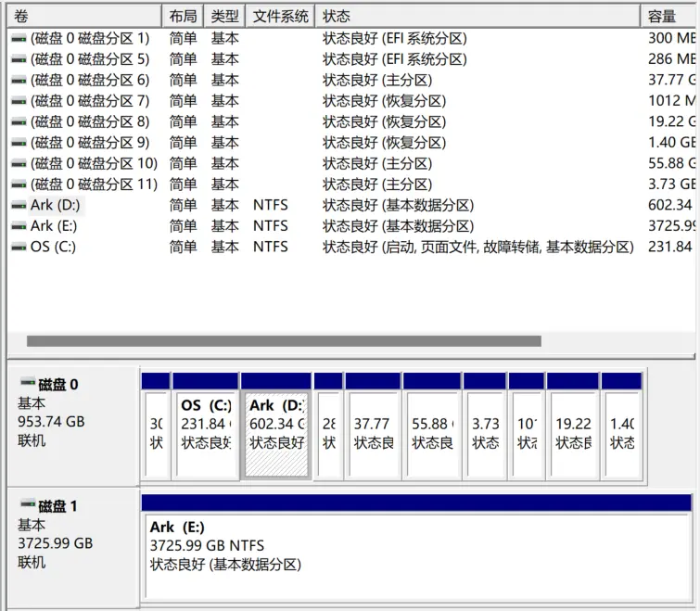Select the 1.40 partition block in disk map
The height and width of the screenshot is (611, 700).
pos(622,426)
